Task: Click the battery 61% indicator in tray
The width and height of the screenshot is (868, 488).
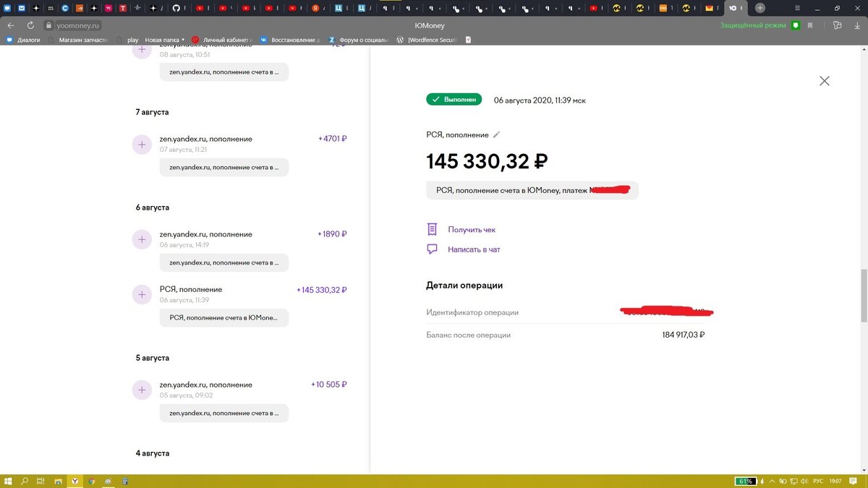Action: coord(746,481)
